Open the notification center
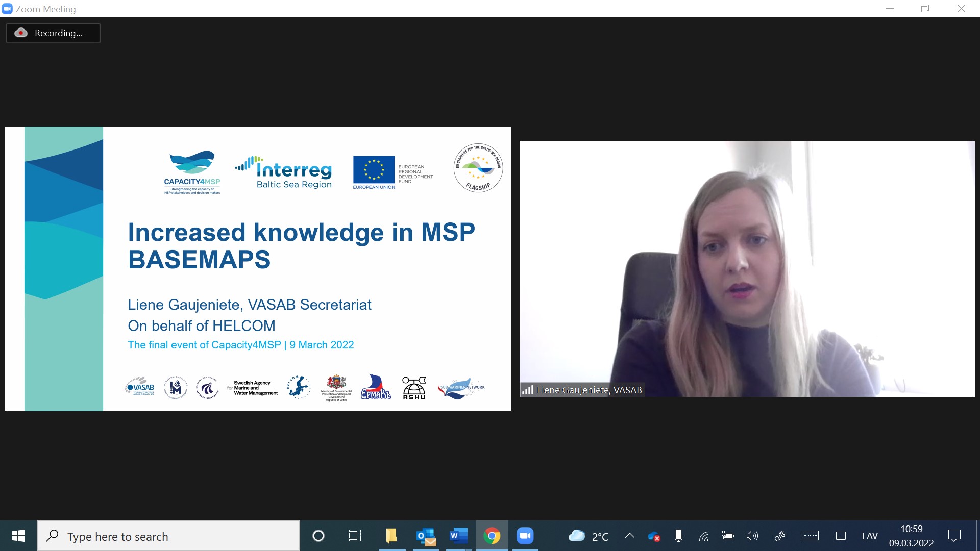The image size is (980, 551). pyautogui.click(x=954, y=536)
